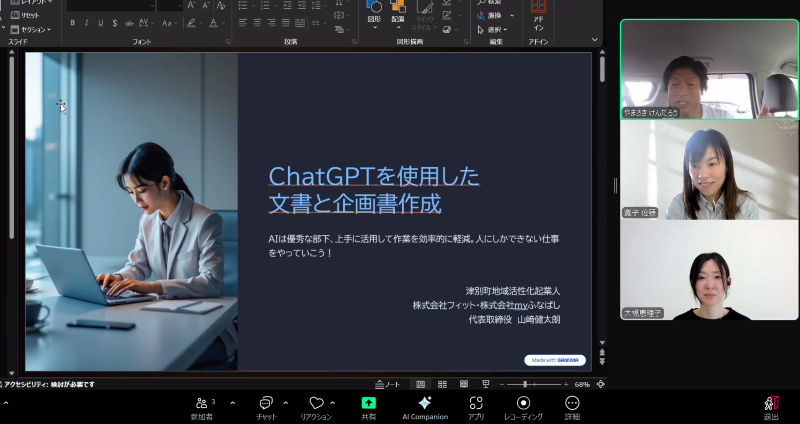800x424 pixels.
Task: Open the Arrange (配置) menu
Action: [x=398, y=15]
